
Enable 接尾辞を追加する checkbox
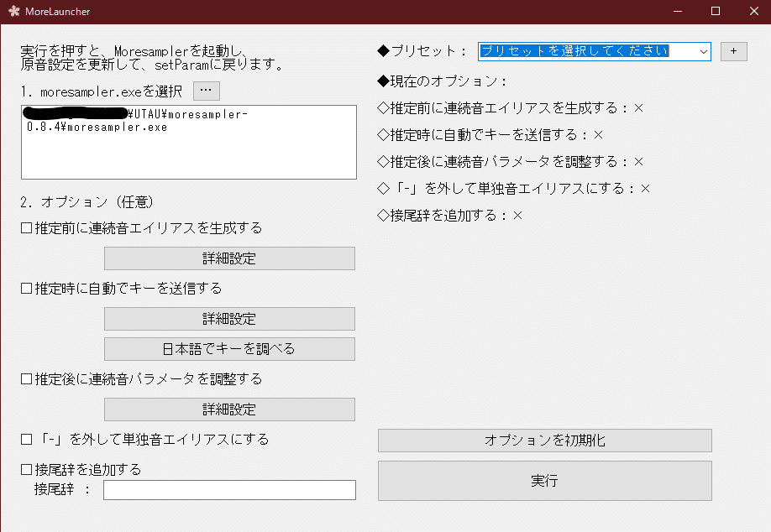pyautogui.click(x=27, y=470)
